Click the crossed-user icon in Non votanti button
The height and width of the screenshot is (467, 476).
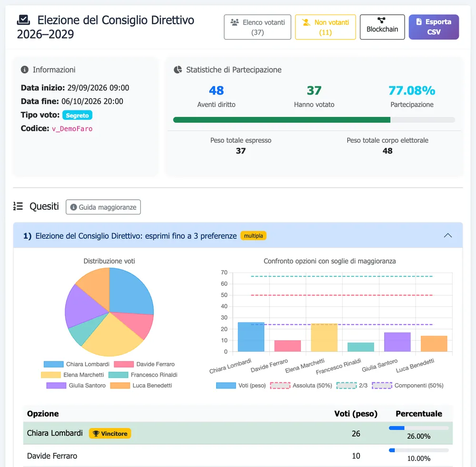click(x=306, y=22)
